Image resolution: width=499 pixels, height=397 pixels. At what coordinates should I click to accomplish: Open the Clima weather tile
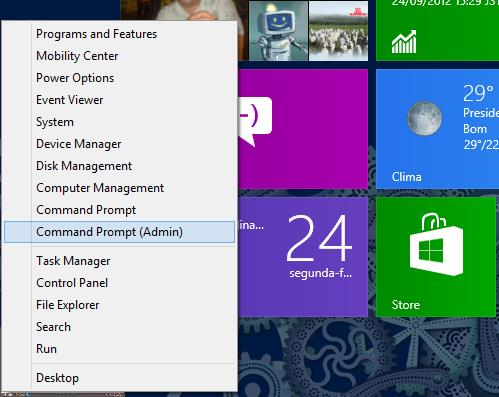tap(437, 129)
